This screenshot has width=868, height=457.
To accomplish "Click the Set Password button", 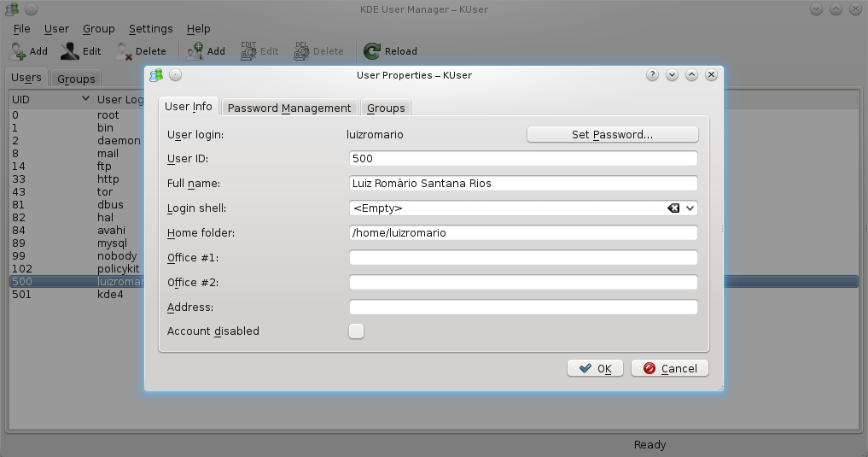I will pyautogui.click(x=612, y=134).
